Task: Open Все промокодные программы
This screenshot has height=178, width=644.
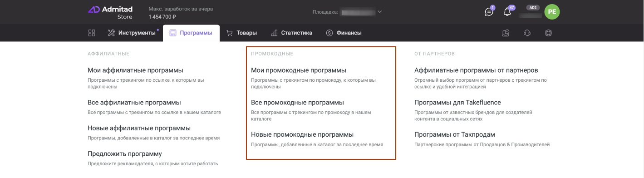Action: pyautogui.click(x=297, y=103)
